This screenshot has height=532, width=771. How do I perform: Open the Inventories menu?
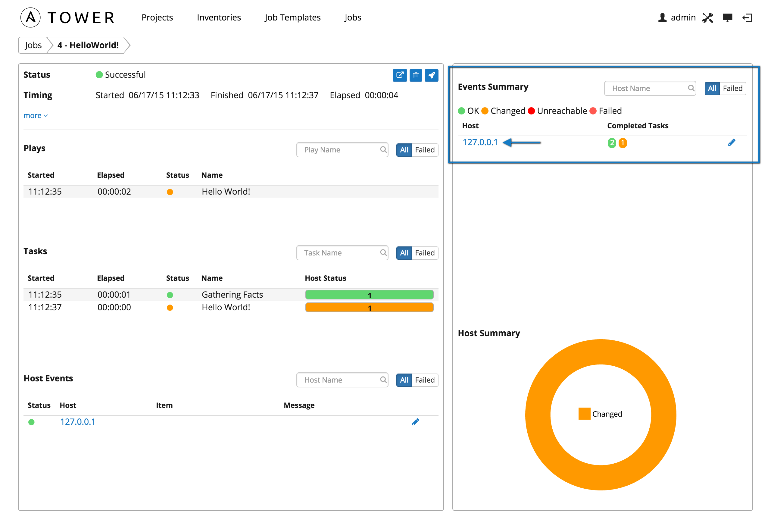coord(219,17)
